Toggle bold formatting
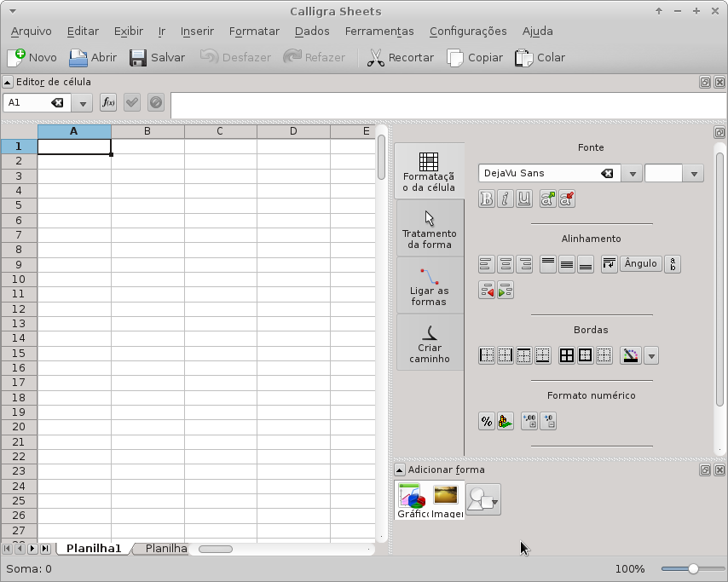The image size is (728, 582). point(487,199)
